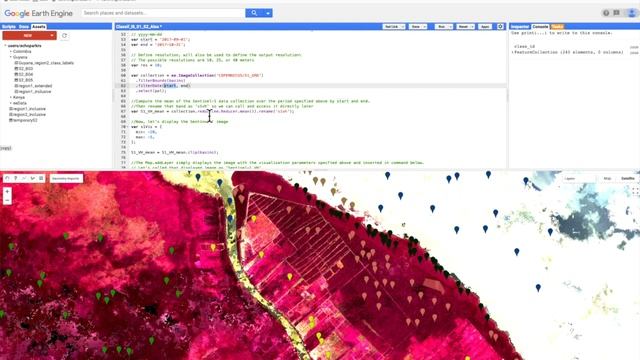Viewport: 640px width, 360px height.
Task: Select the S2_B05 image asset
Action: [24, 80]
